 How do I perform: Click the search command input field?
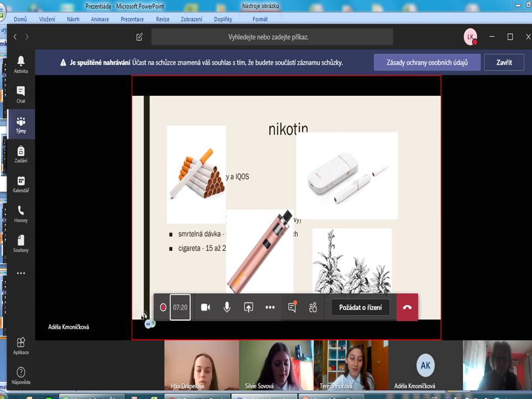(272, 37)
